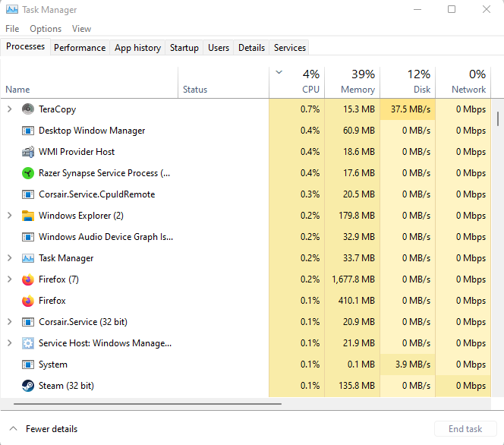
Task: Click the Corsair.Service.CpuIdRemote icon
Action: pos(28,194)
